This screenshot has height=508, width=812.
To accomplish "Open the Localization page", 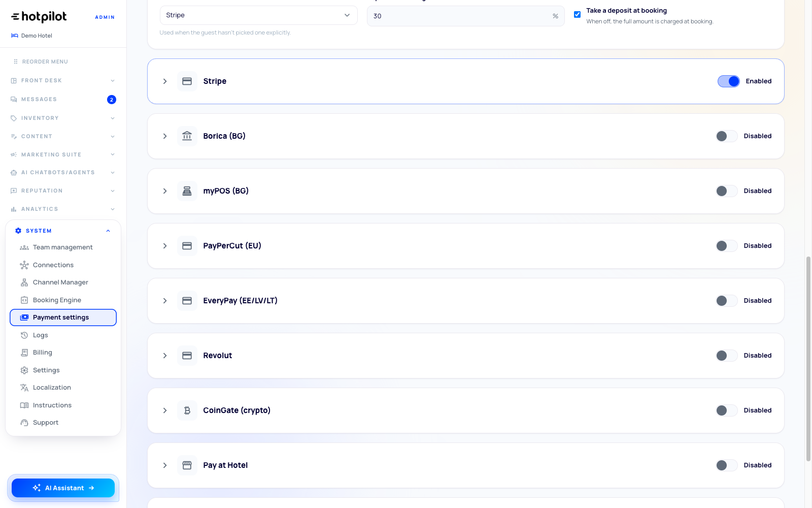I will (63, 388).
